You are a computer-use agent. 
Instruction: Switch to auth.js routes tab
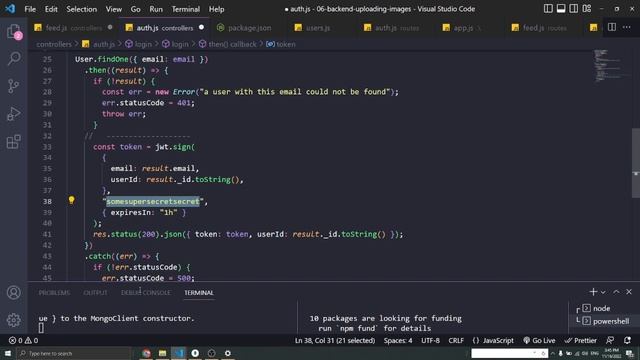tap(392, 28)
